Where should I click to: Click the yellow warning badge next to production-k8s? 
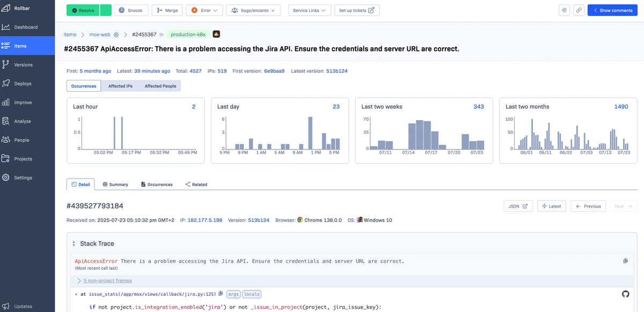216,34
